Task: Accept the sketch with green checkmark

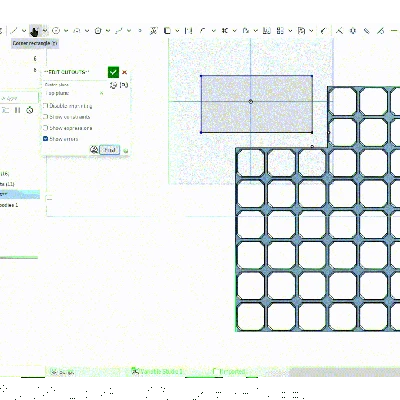Action: [113, 72]
